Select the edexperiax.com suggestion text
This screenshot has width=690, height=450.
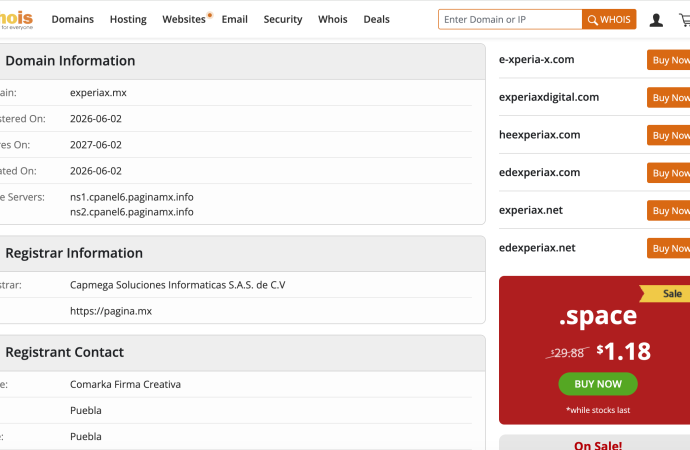[540, 172]
